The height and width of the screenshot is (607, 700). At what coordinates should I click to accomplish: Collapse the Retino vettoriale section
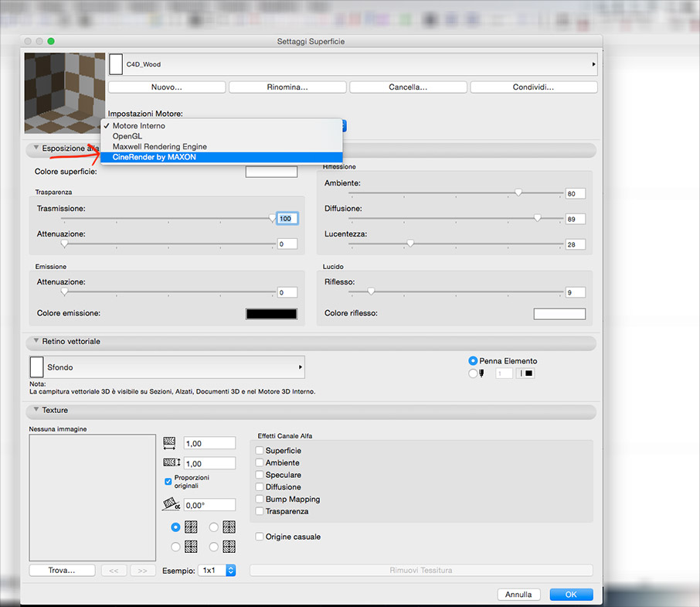click(x=36, y=341)
